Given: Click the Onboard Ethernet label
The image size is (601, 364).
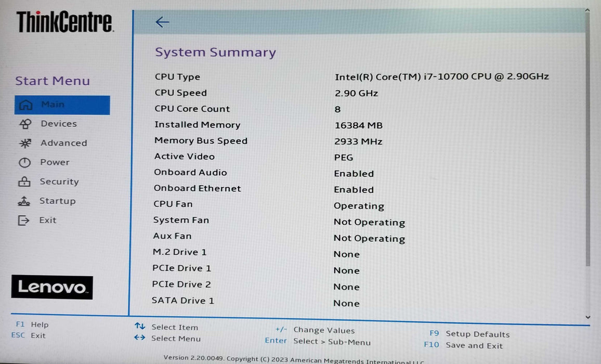Looking at the screenshot, I should click(x=197, y=188).
